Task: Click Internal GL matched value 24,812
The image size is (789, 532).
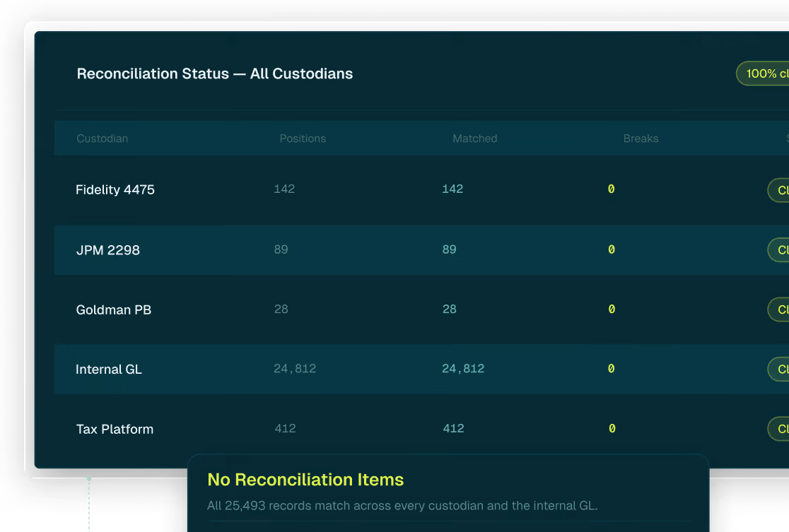Action: coord(463,369)
